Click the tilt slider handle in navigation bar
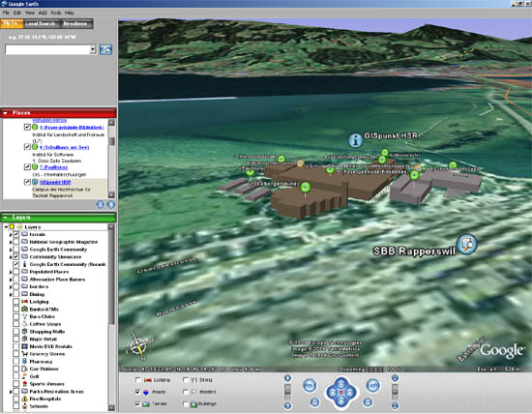Viewport: 532px width, 414px height. (395, 391)
